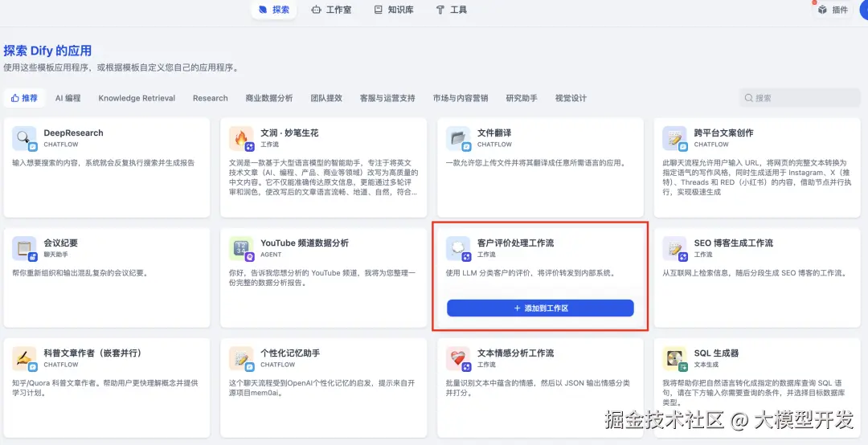Click the 文本情感分析工作流 heart icon

pyautogui.click(x=458, y=359)
